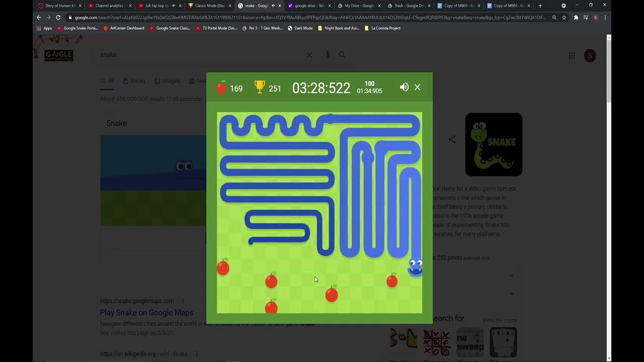The height and width of the screenshot is (362, 644).
Task: Start voice search with microphone icon
Action: click(328, 55)
